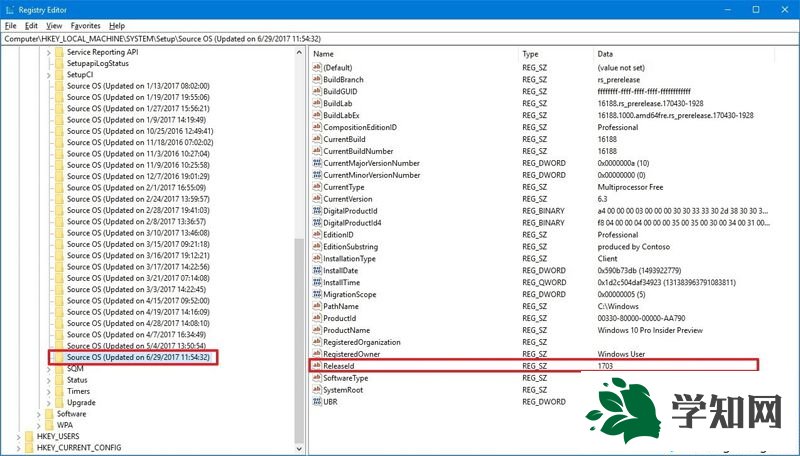800x456 pixels.
Task: Click the BuildGUID value icon
Action: coord(317,91)
